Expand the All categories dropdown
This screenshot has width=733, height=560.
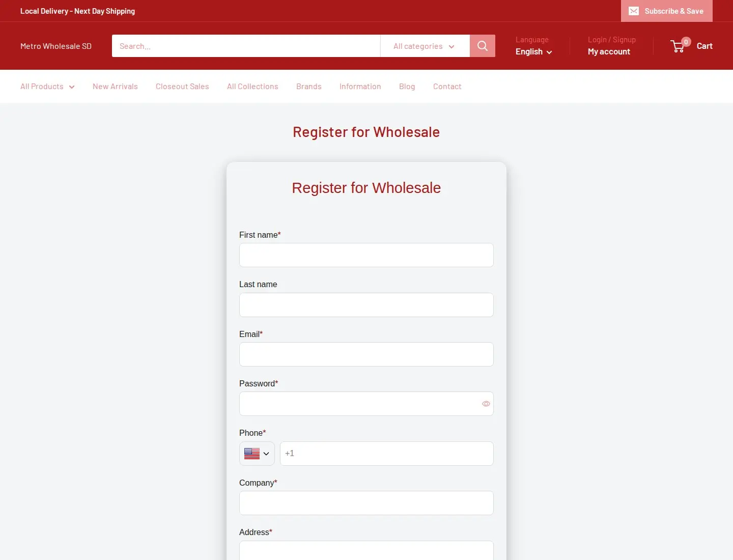point(425,46)
